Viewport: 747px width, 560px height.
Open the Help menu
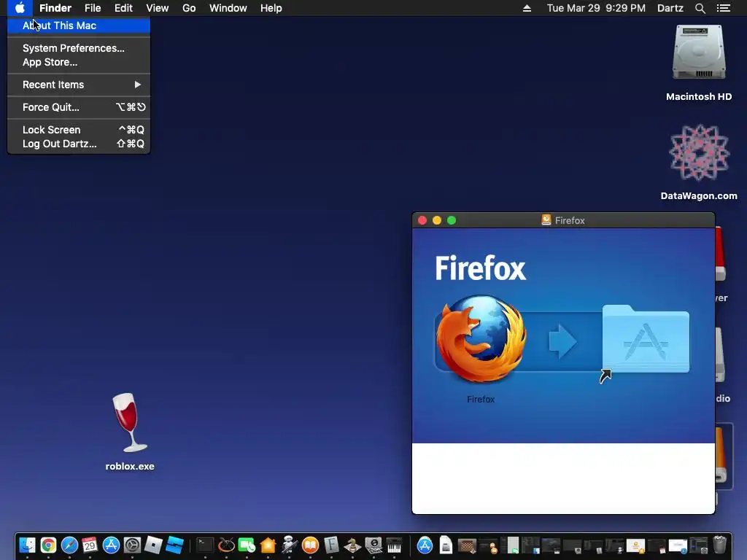click(x=271, y=8)
